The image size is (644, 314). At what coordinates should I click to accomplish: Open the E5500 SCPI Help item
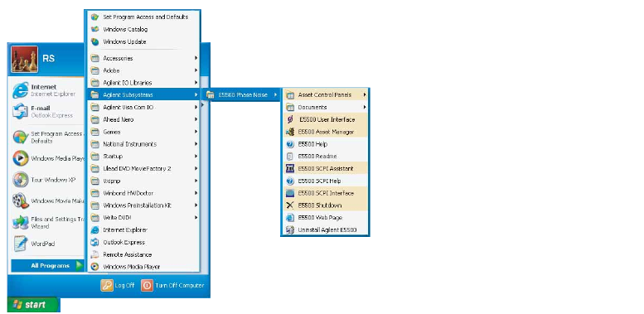point(326,181)
